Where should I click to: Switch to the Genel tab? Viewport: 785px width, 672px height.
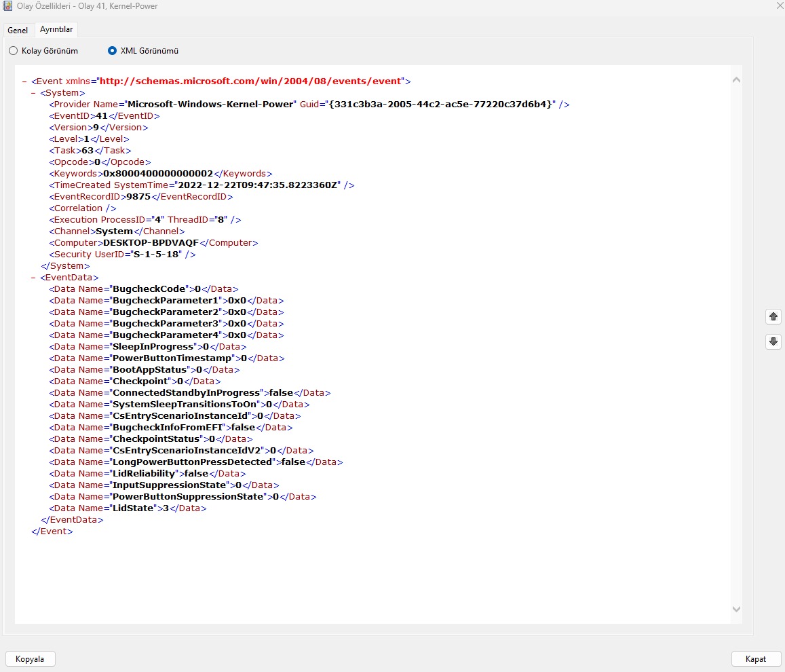point(18,31)
